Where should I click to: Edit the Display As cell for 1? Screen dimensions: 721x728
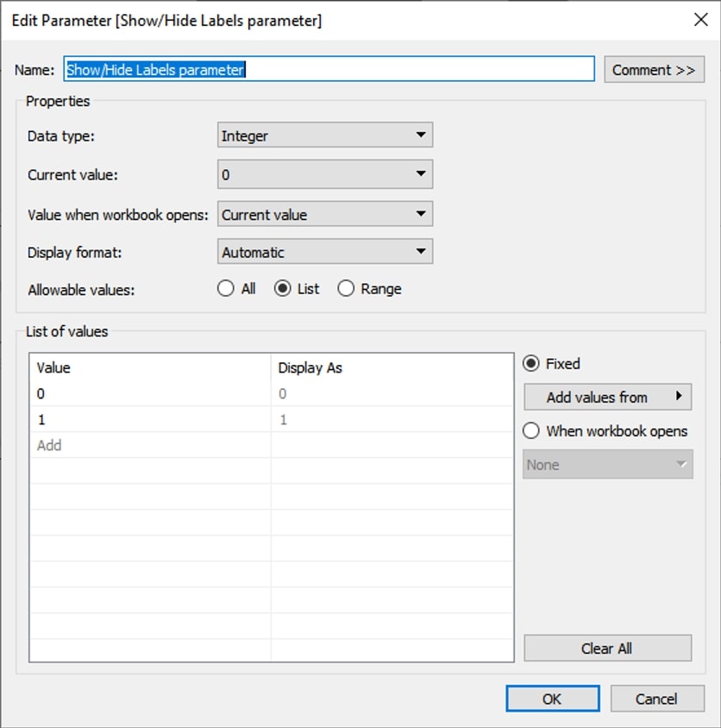tap(392, 420)
